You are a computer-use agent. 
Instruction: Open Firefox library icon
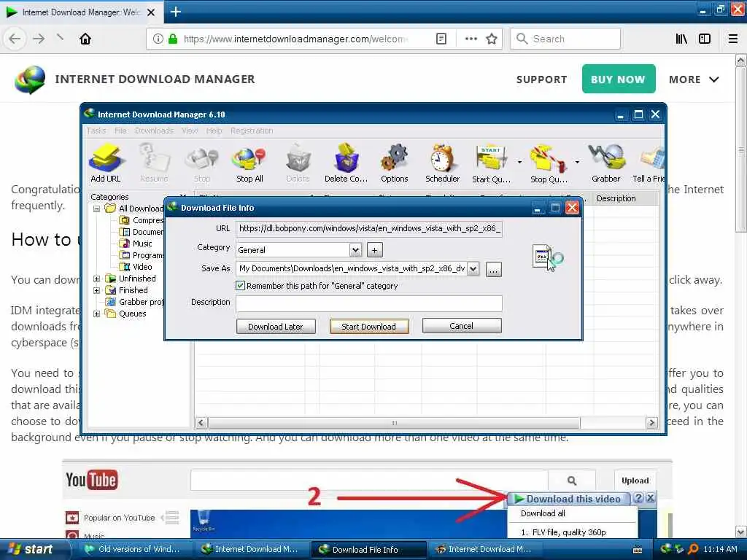681,39
